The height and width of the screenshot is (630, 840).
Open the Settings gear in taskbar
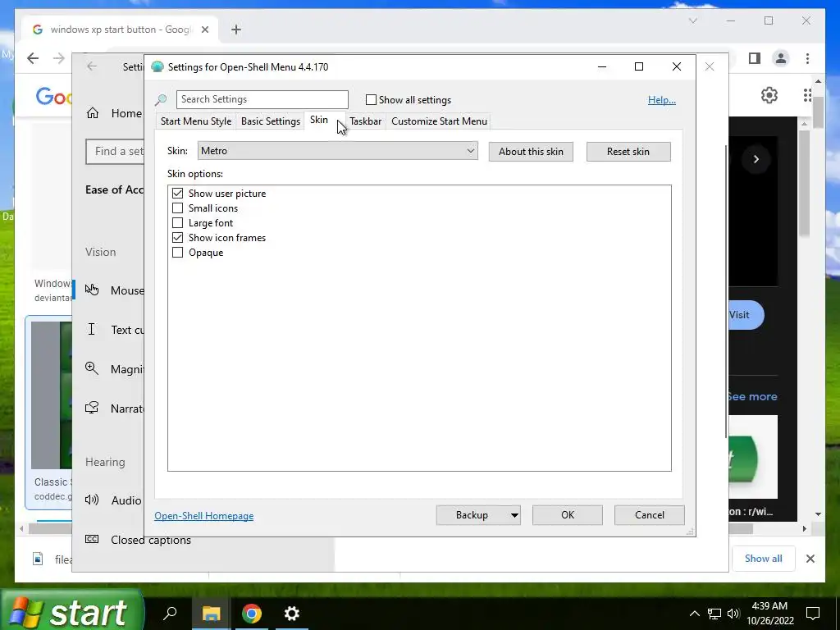click(x=291, y=614)
